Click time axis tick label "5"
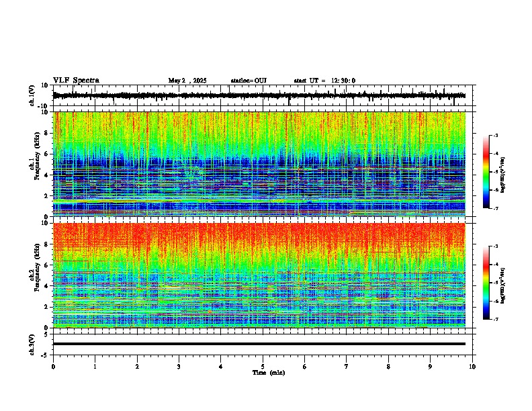Screen dimensions: 532x411 tap(263, 367)
